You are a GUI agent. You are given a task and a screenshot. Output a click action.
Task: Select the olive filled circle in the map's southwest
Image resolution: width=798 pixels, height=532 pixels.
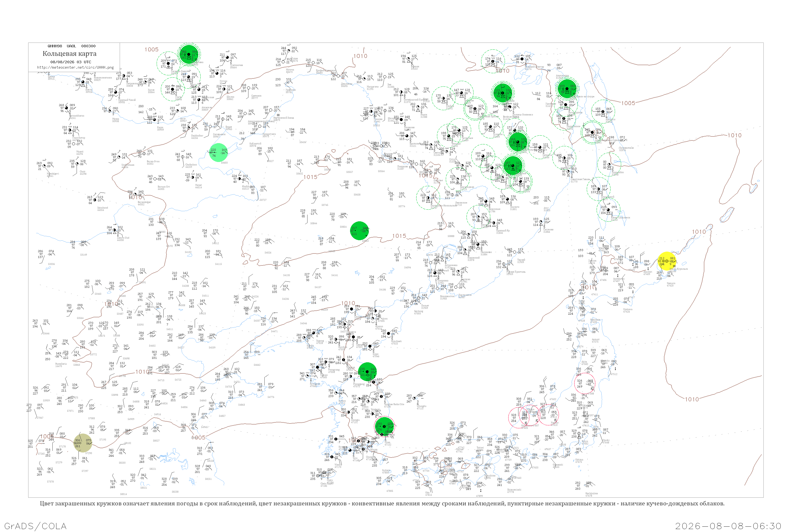(83, 443)
